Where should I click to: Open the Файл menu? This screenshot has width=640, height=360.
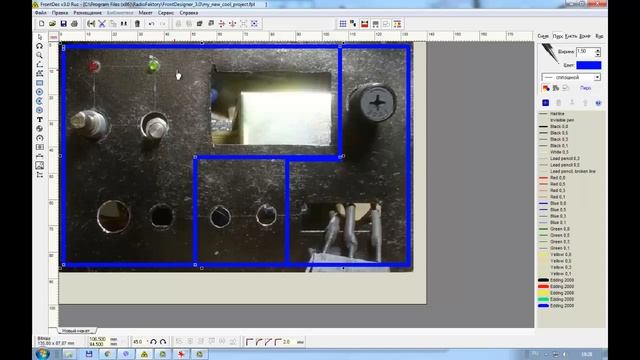[41, 13]
